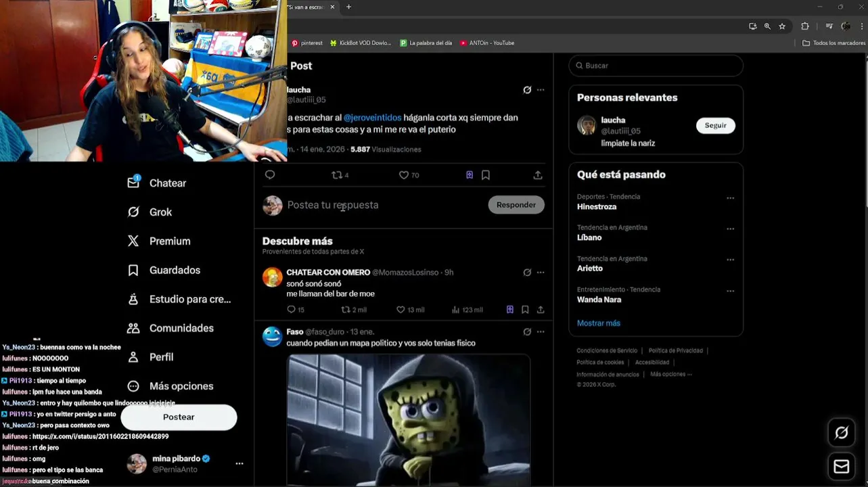
Task: Open browser zoom magnifier icon
Action: click(767, 26)
